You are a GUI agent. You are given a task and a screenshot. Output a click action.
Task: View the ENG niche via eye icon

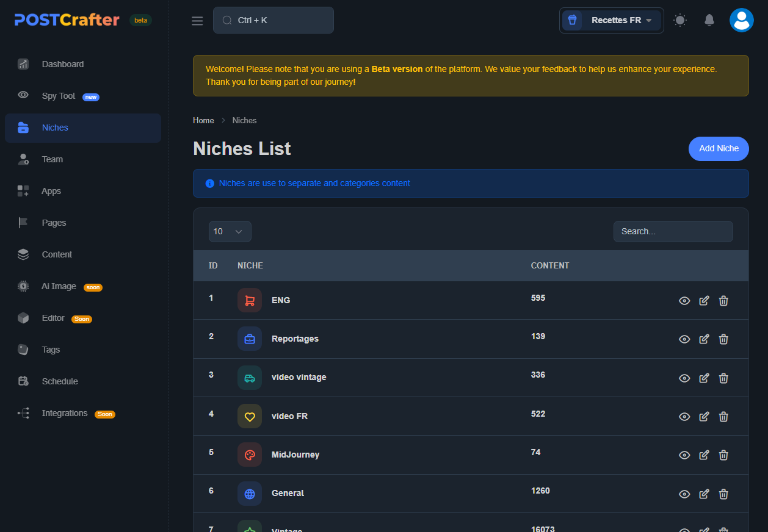684,301
